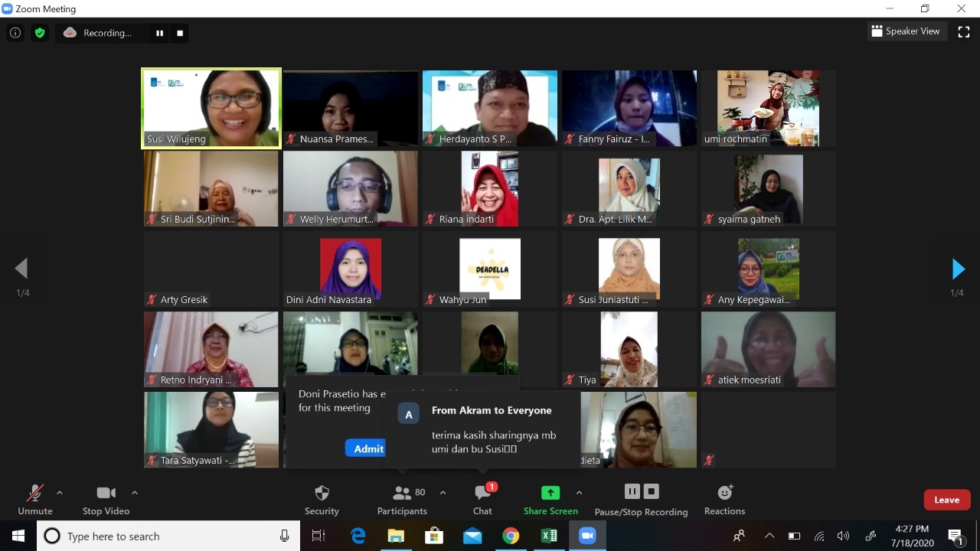This screenshot has height=551, width=980.
Task: Expand video options arrow beside Stop Video
Action: click(x=135, y=493)
